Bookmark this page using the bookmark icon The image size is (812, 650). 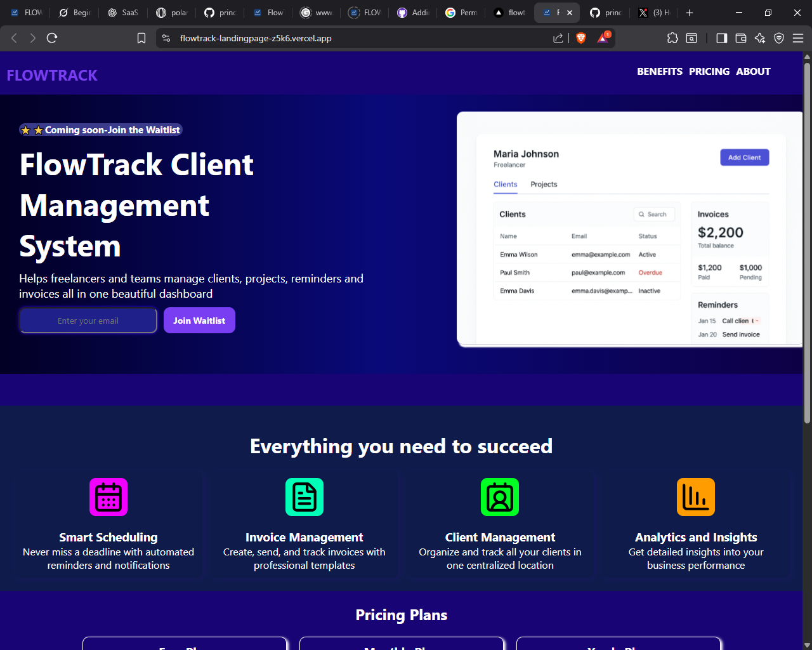(141, 38)
